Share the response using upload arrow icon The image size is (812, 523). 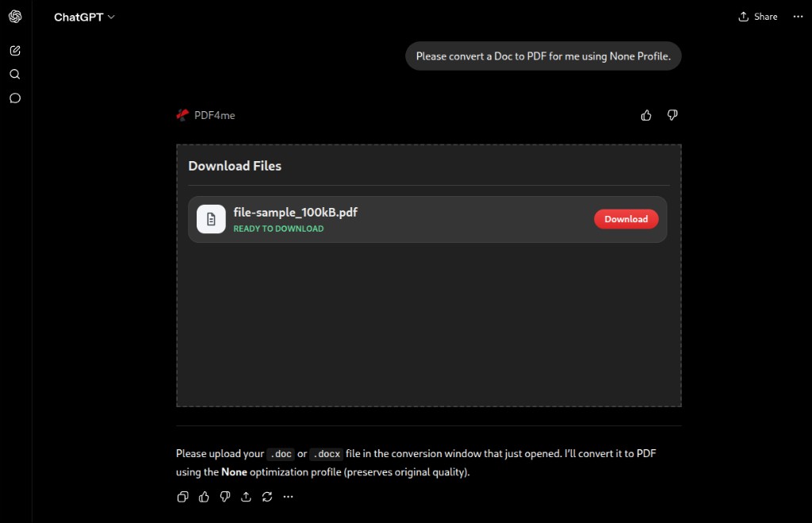point(246,497)
